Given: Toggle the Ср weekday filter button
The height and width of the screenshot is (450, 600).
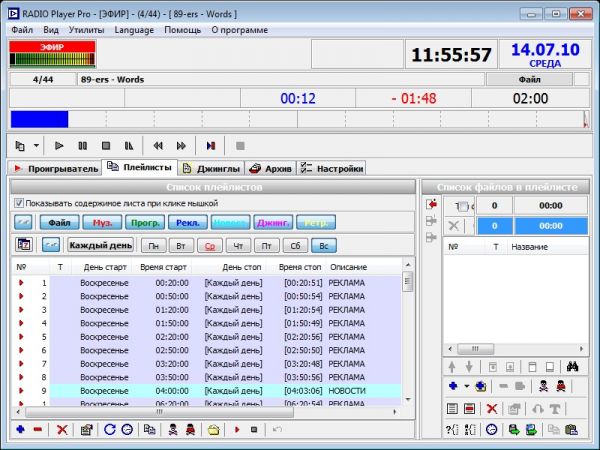Looking at the screenshot, I should coord(210,245).
